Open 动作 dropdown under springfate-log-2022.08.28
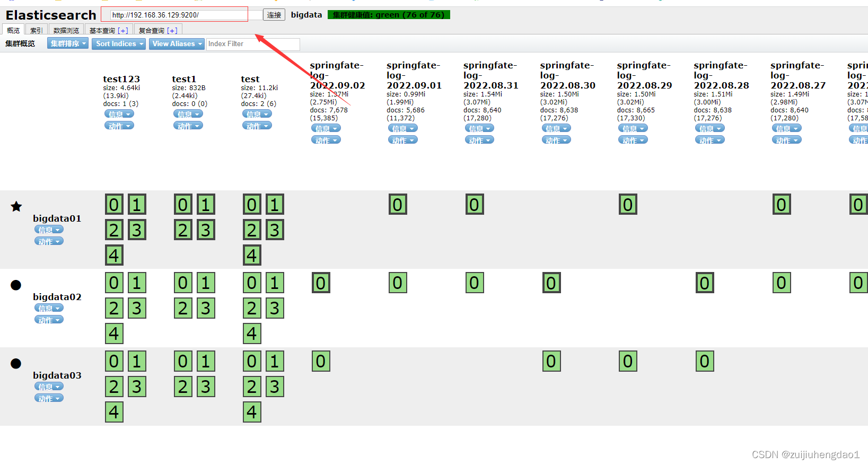Screen dimensions: 868x465 (710, 140)
